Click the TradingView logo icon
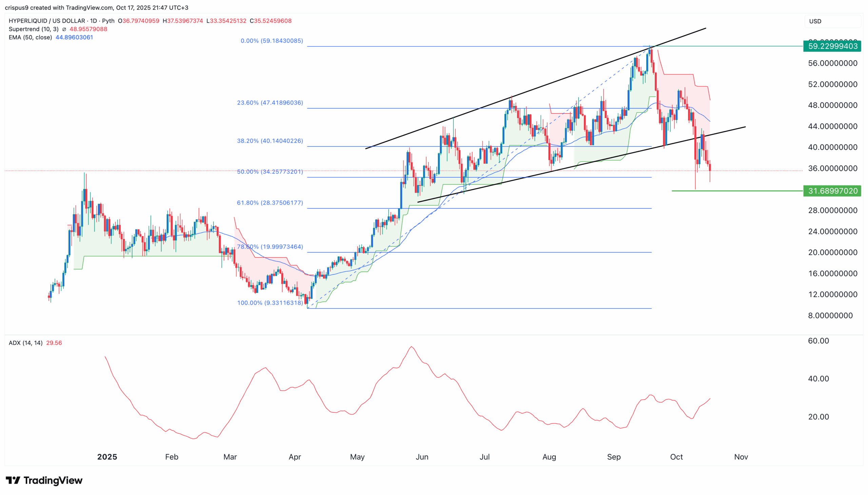 coord(13,480)
